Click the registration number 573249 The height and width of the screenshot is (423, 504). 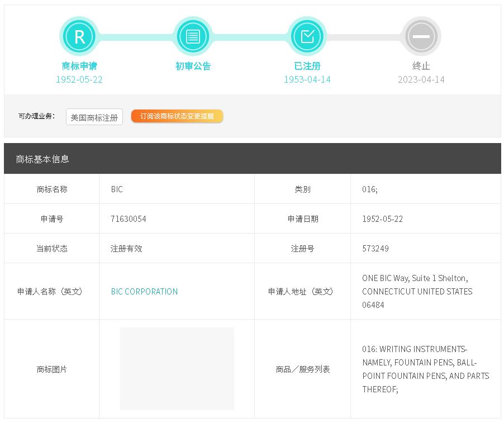tap(375, 249)
